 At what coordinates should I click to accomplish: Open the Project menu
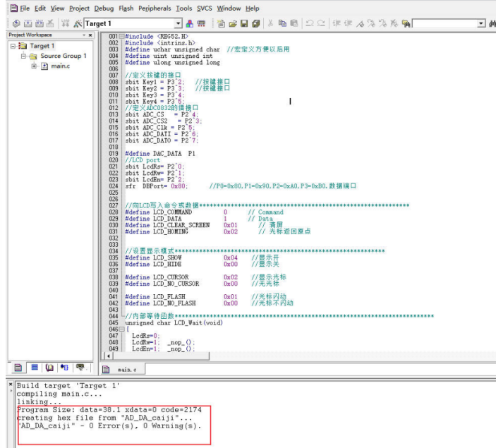pyautogui.click(x=80, y=8)
